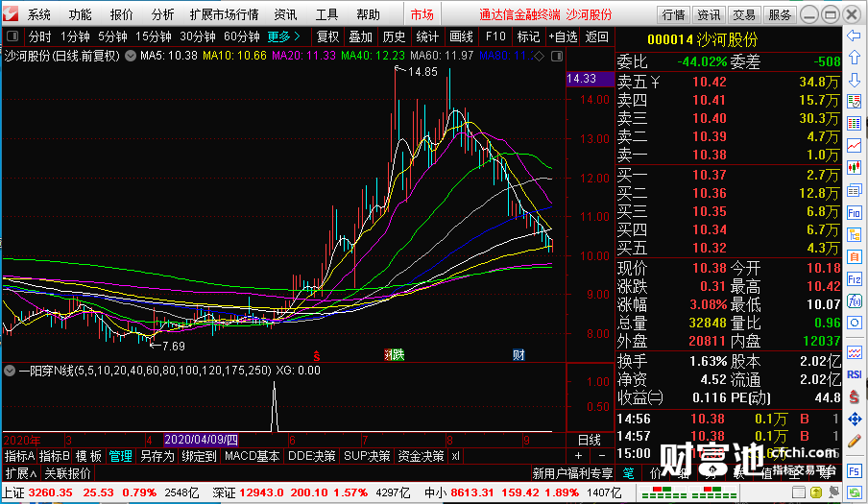Click the 画线 drawing button

(x=461, y=37)
